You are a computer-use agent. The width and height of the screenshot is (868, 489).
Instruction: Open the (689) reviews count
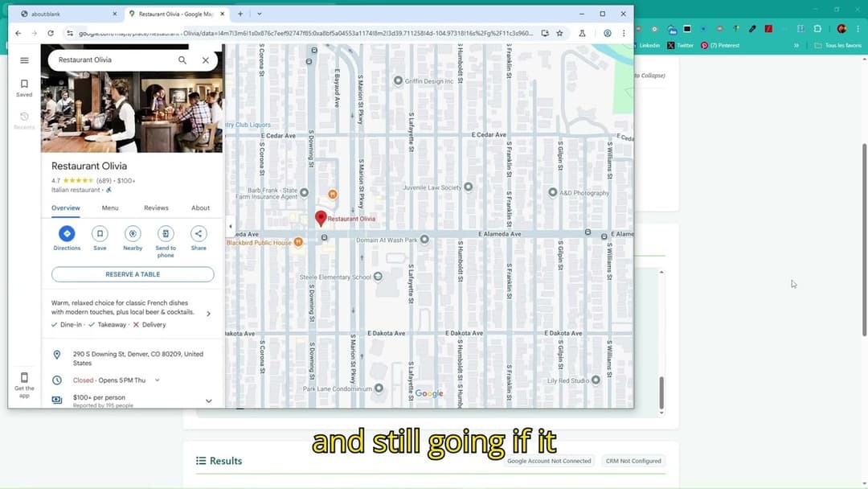click(x=104, y=180)
